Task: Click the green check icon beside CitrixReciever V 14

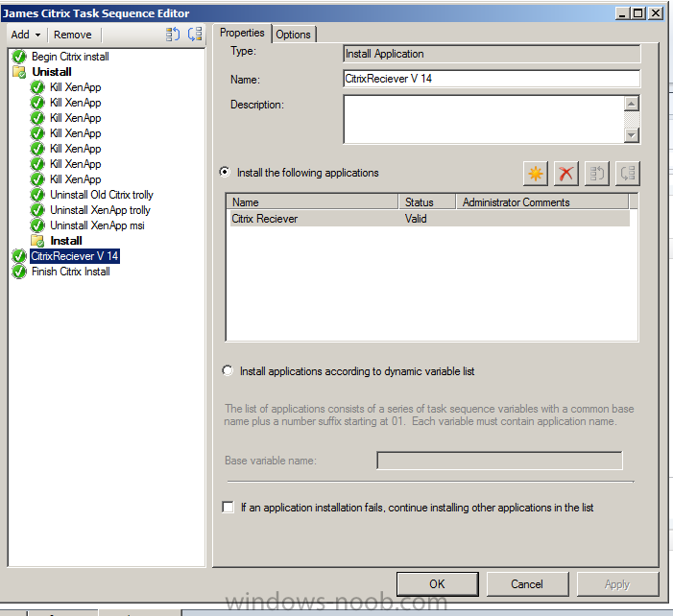Action: [x=19, y=256]
